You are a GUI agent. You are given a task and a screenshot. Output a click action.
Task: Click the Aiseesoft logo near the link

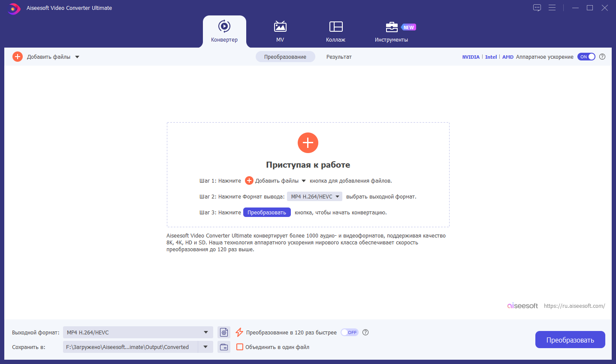(522, 306)
